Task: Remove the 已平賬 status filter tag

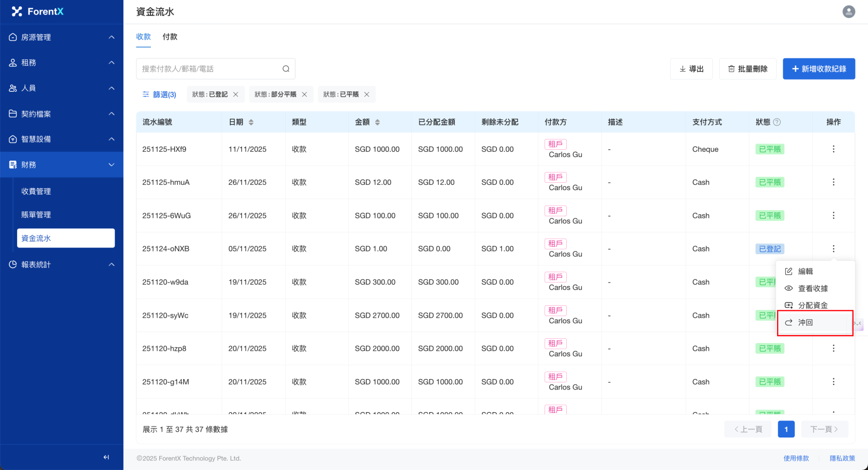Action: pyautogui.click(x=367, y=95)
